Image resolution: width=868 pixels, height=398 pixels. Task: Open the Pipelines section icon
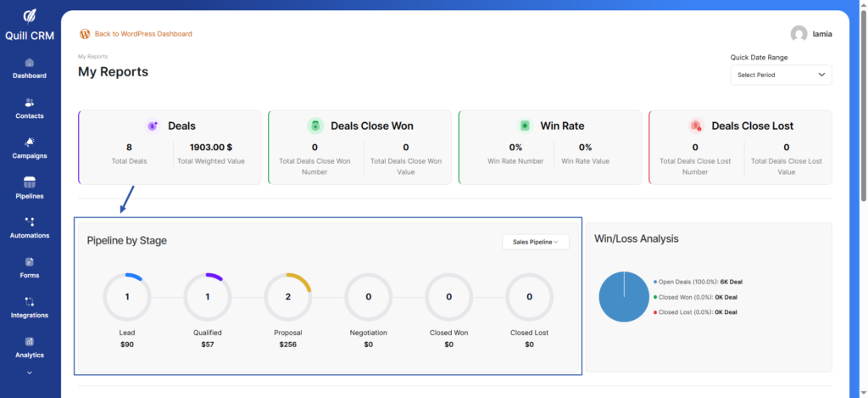click(30, 182)
